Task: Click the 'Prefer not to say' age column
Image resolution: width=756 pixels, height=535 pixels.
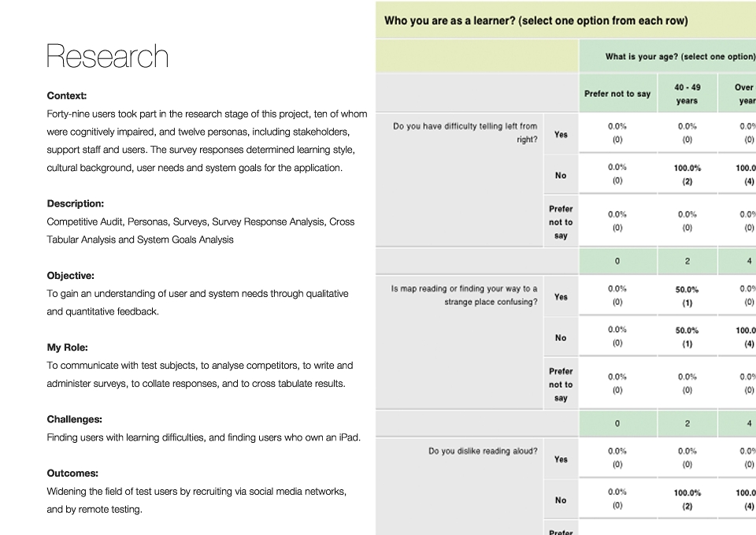Action: (617, 94)
